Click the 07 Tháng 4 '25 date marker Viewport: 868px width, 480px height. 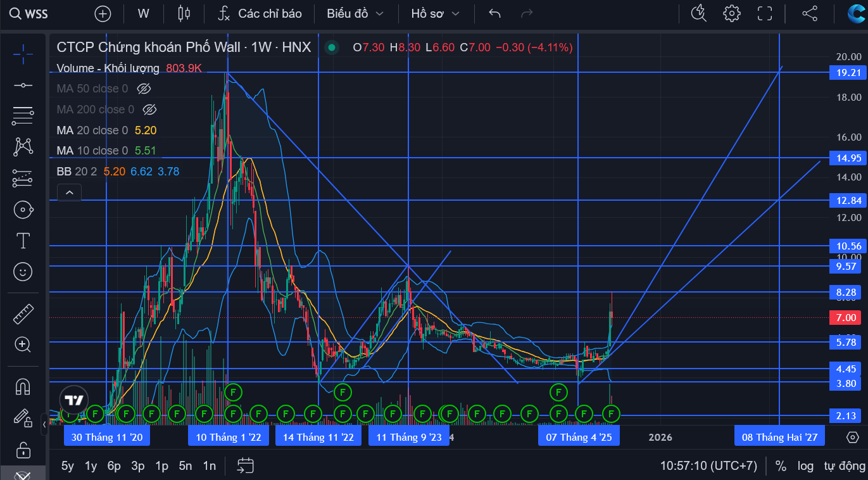pos(579,437)
